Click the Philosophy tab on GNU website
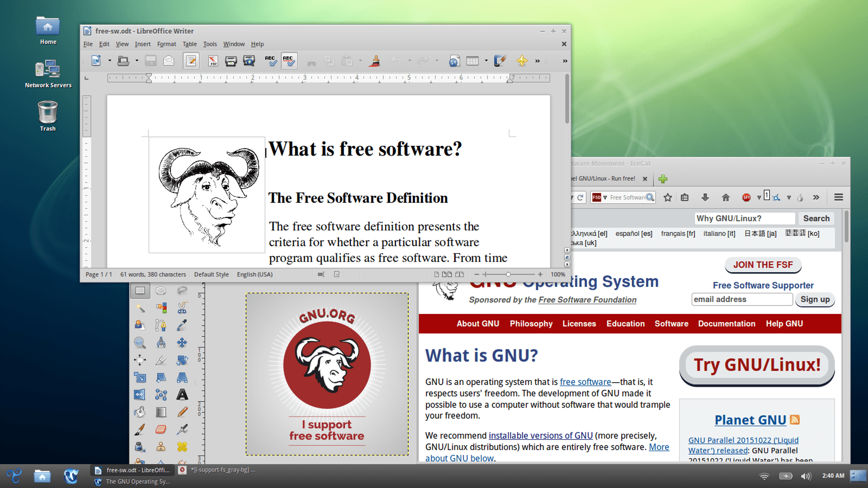 tap(531, 324)
